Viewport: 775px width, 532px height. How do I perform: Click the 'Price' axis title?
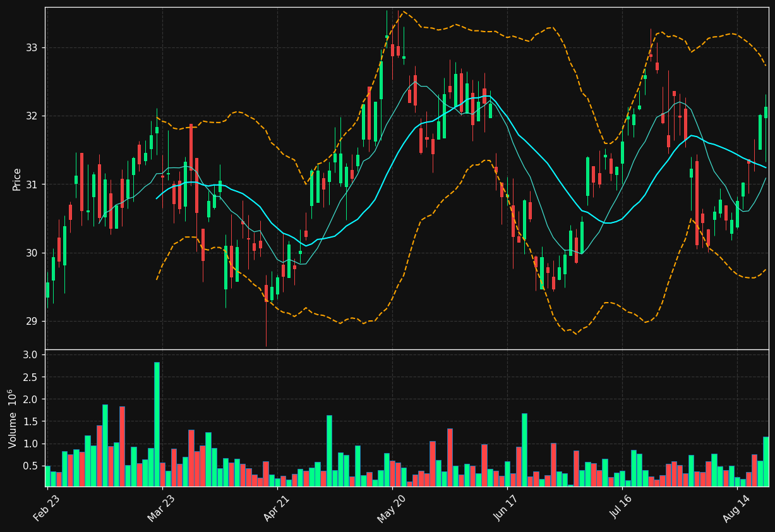[x=17, y=179]
